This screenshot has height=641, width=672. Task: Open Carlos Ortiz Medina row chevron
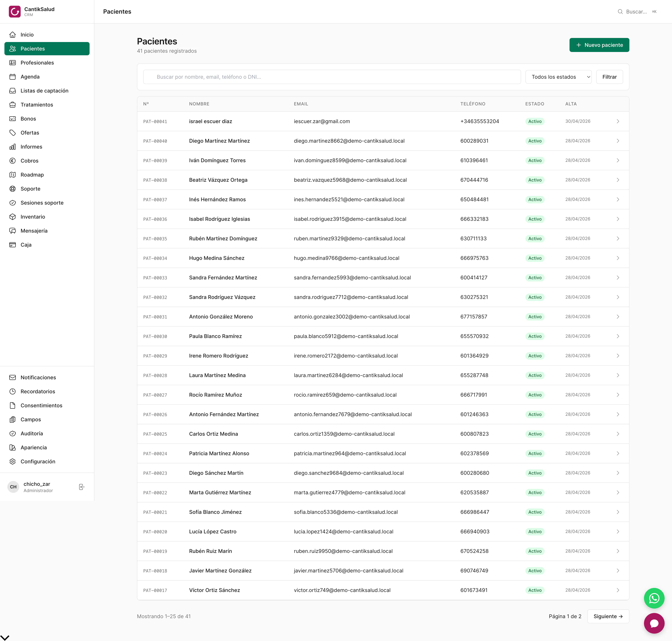point(618,434)
